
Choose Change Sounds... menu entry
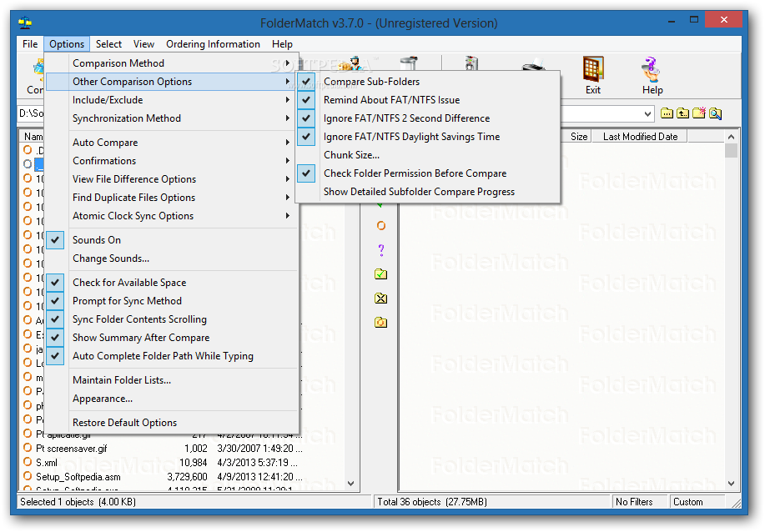pyautogui.click(x=172, y=258)
